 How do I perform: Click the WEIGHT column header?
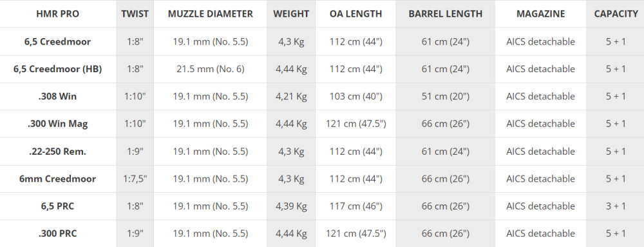pyautogui.click(x=291, y=14)
